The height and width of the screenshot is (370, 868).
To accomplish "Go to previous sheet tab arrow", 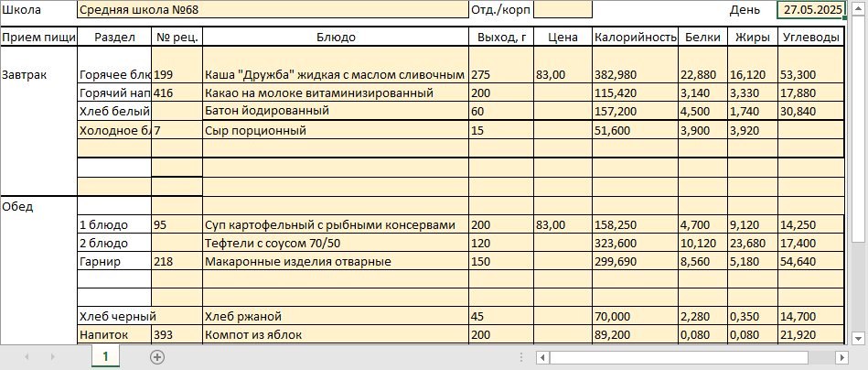I will tap(27, 357).
